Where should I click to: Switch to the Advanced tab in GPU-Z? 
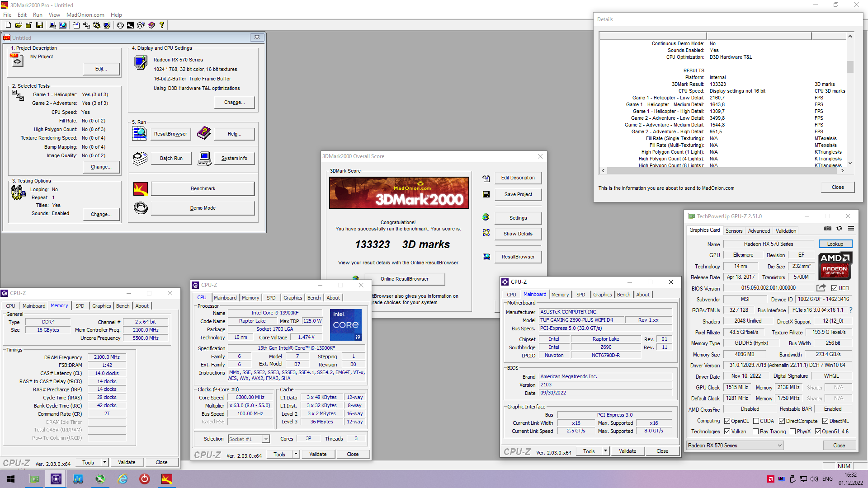click(759, 230)
